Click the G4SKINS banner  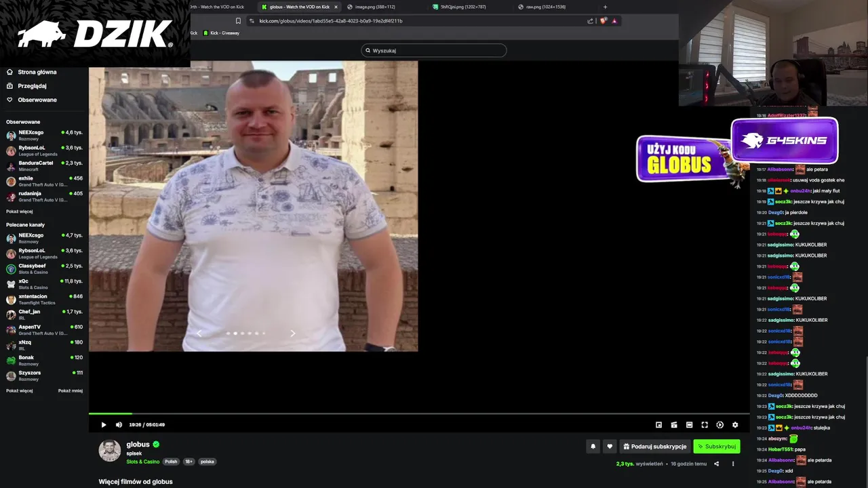[x=785, y=140]
